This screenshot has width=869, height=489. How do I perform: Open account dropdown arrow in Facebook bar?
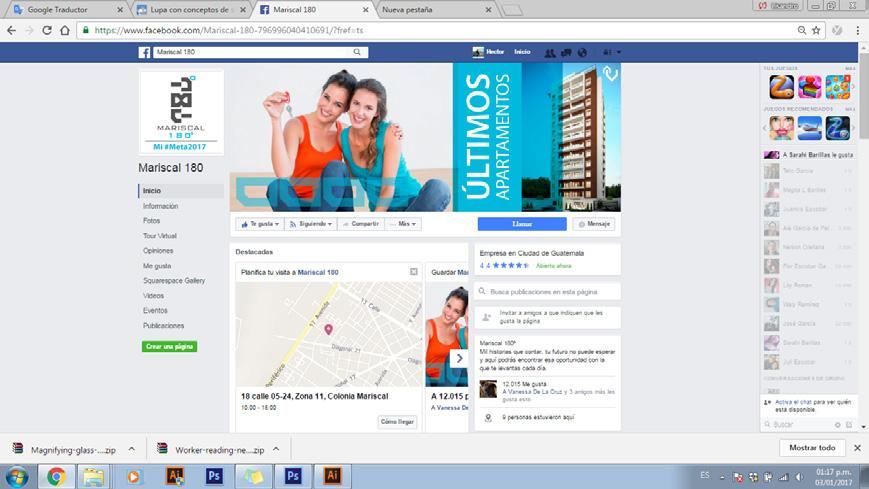[618, 52]
